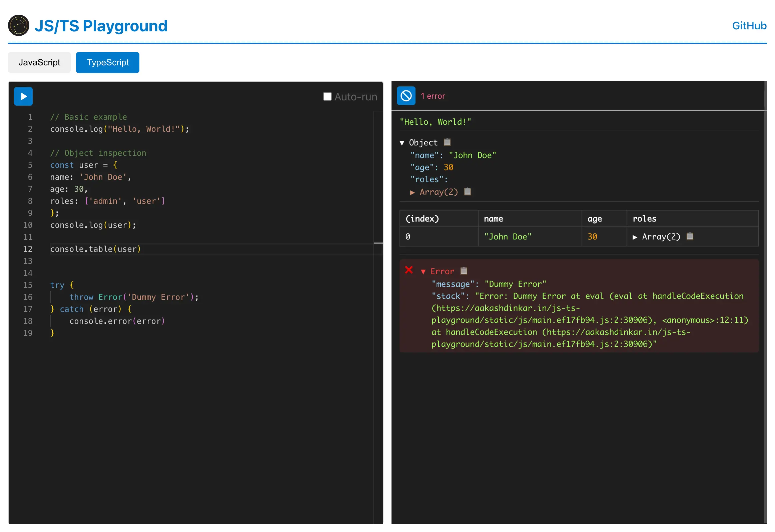
Task: Copy the roles Array(2) in table row
Action: tap(689, 236)
